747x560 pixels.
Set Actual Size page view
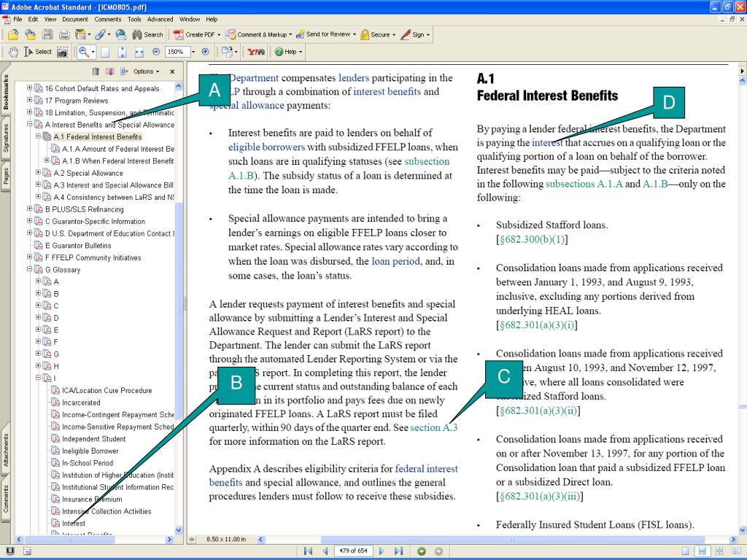coord(105,52)
